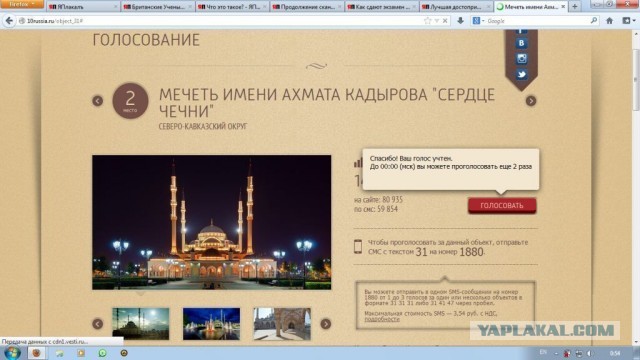This screenshot has height=360, width=640.
Task: Open the search engine selector dropdown
Action: tap(478, 21)
